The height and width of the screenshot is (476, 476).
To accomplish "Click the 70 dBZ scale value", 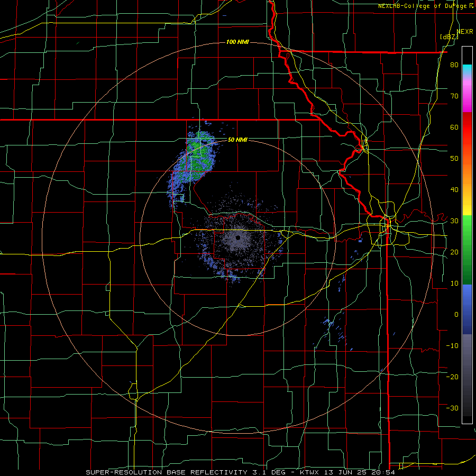I will click(454, 96).
